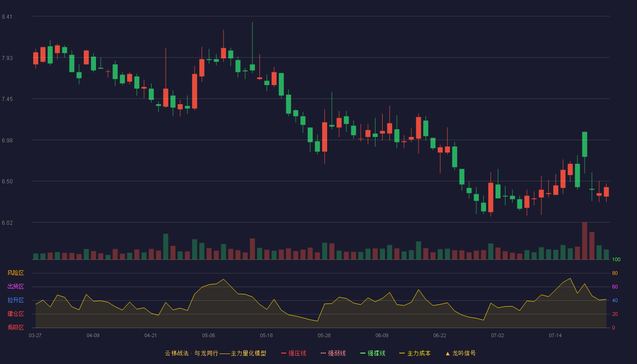Click the 07-14 date label
The image size is (637, 364).
[x=555, y=335]
